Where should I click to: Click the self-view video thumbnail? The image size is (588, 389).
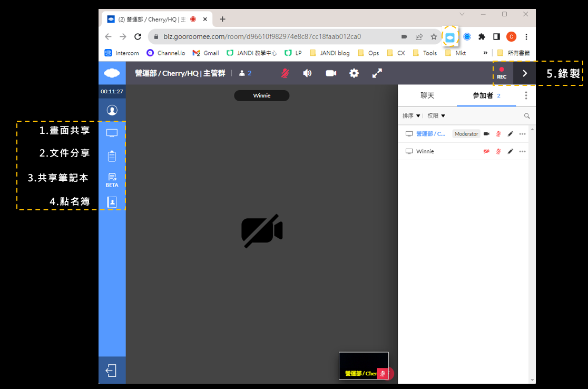[364, 366]
